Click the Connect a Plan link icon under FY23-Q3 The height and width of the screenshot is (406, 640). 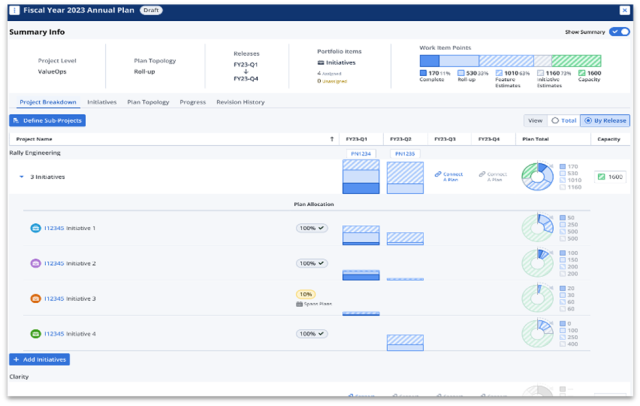[x=438, y=174]
